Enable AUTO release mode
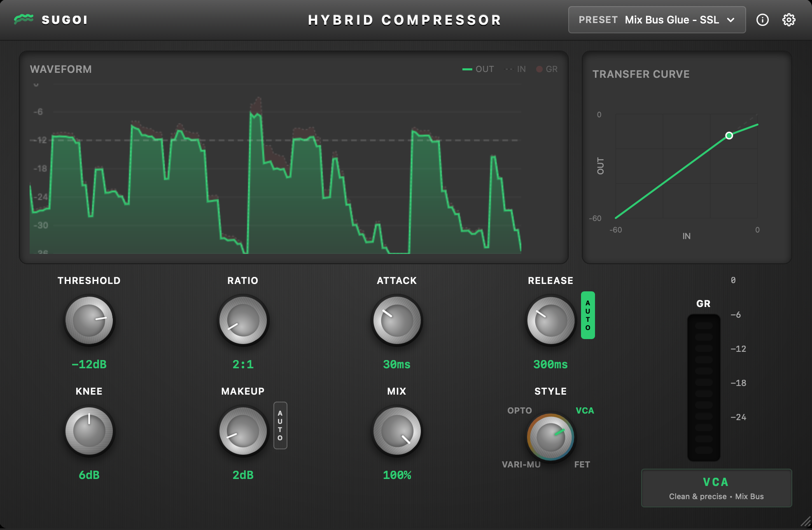 (588, 315)
